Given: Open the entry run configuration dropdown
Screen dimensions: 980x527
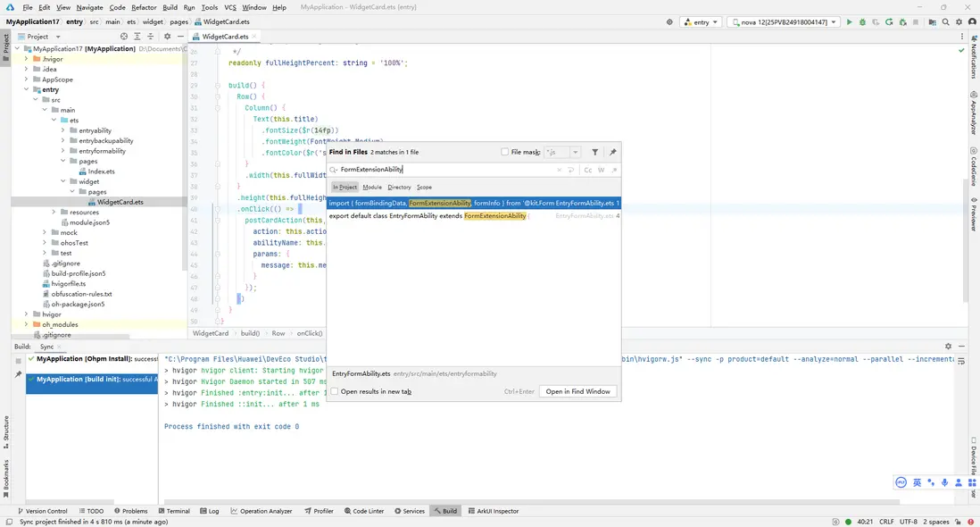Looking at the screenshot, I should (701, 21).
